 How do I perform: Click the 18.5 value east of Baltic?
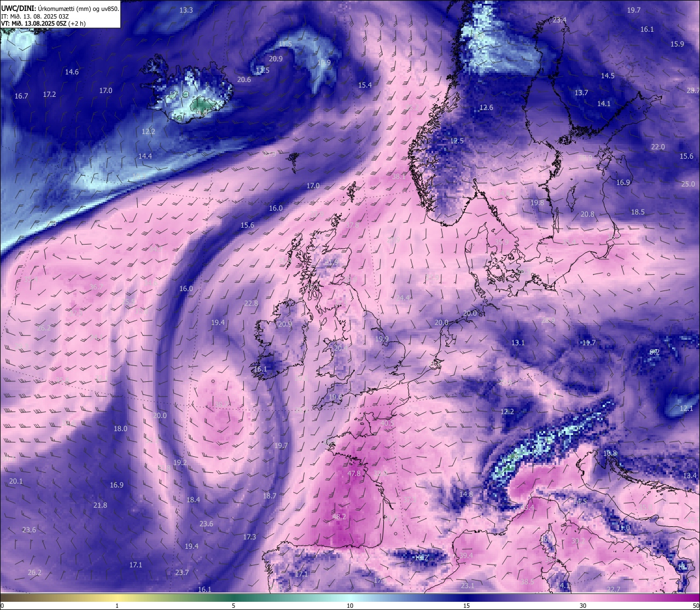(x=638, y=212)
